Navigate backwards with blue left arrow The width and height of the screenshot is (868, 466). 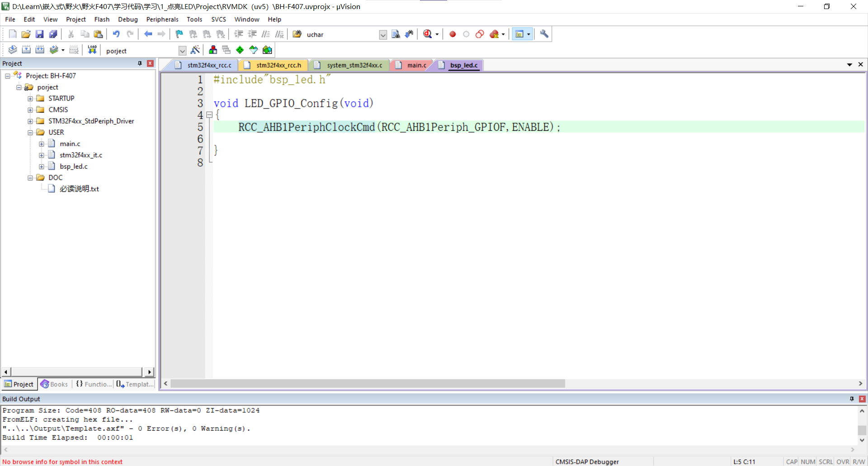(148, 34)
